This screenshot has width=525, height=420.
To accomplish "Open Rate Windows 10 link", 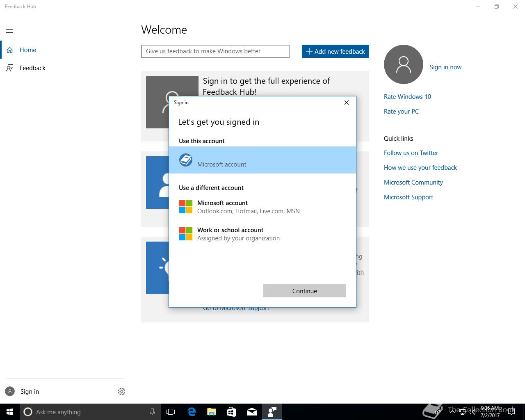I will [407, 97].
